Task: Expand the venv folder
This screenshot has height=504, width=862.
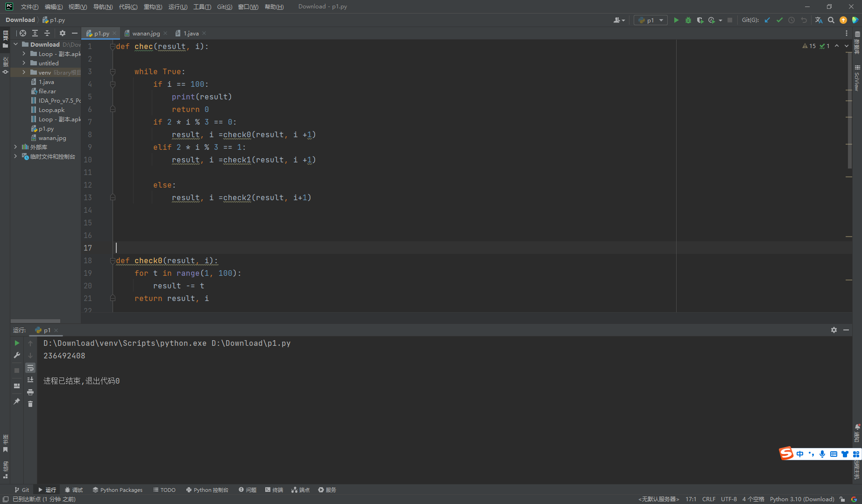Action: click(24, 72)
